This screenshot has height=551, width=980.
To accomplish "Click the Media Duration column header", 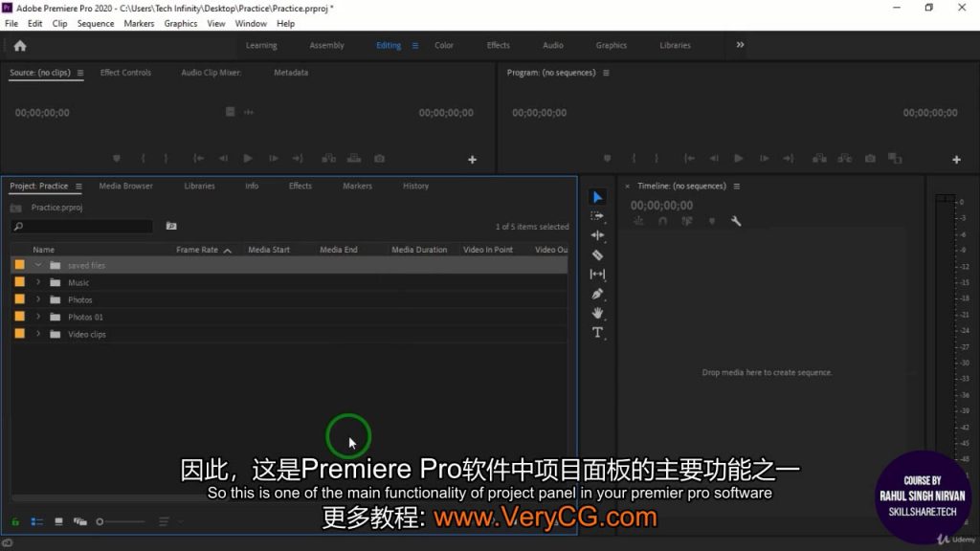I will pos(419,250).
